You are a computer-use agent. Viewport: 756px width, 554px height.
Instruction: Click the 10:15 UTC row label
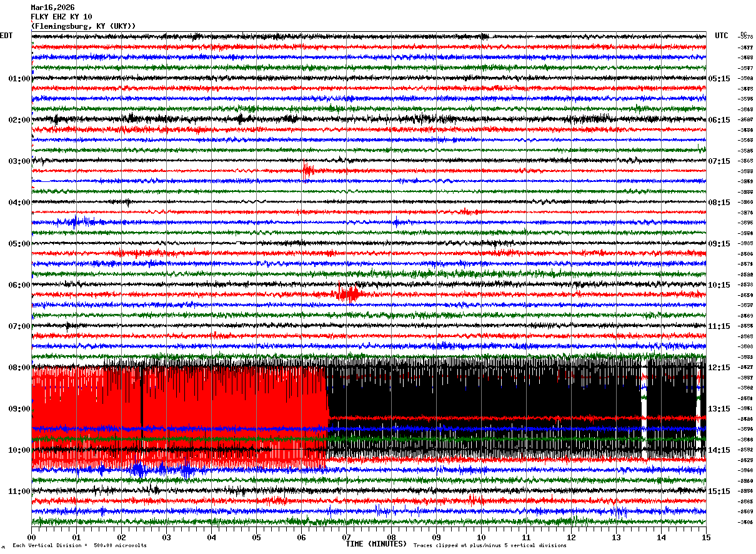pyautogui.click(x=719, y=285)
